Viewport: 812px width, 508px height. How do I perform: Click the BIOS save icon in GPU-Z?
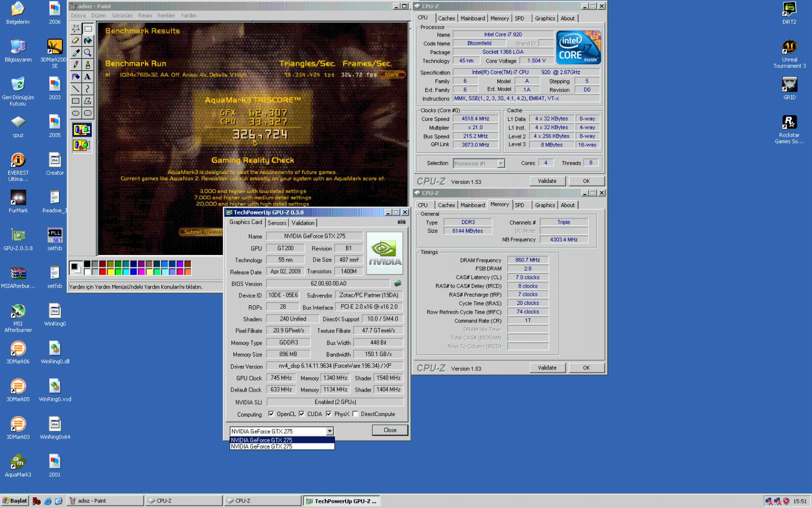(398, 283)
